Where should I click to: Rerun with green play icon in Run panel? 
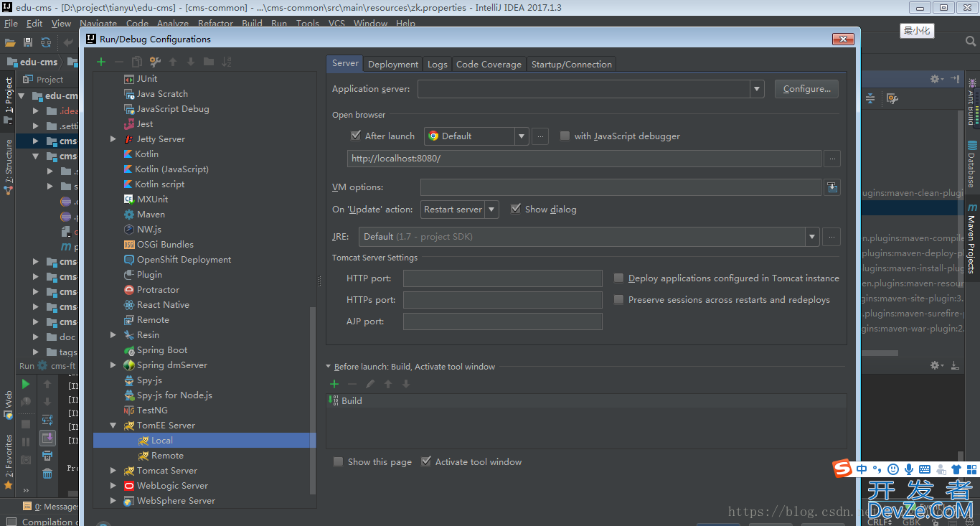click(26, 384)
